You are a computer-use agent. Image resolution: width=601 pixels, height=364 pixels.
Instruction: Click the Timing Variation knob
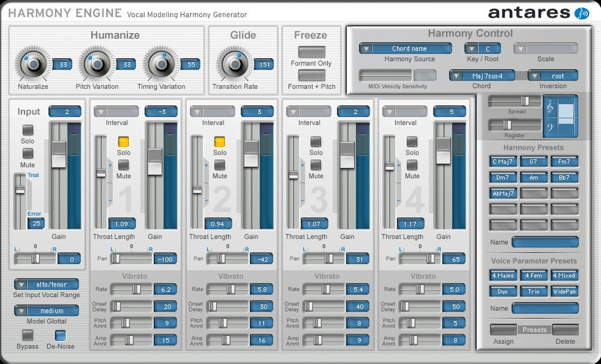click(161, 64)
